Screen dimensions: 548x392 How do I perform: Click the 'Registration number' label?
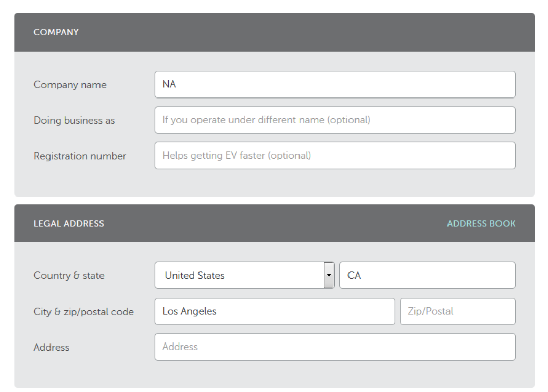point(80,156)
